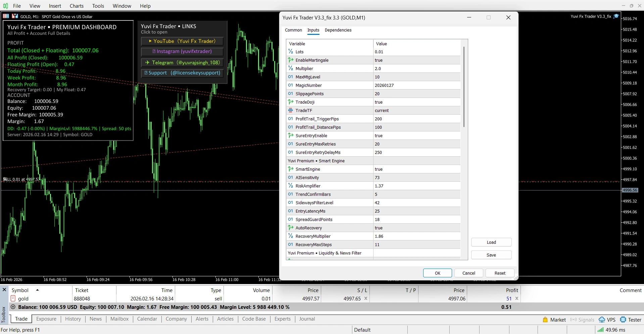The width and height of the screenshot is (644, 334).
Task: Click the green connection signal bars
Action: 600,330
